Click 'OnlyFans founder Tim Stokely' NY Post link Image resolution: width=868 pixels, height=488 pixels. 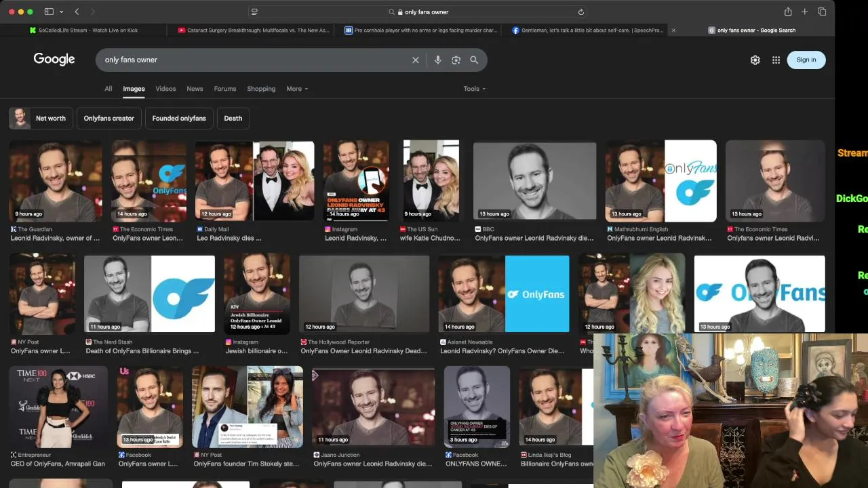tap(246, 464)
